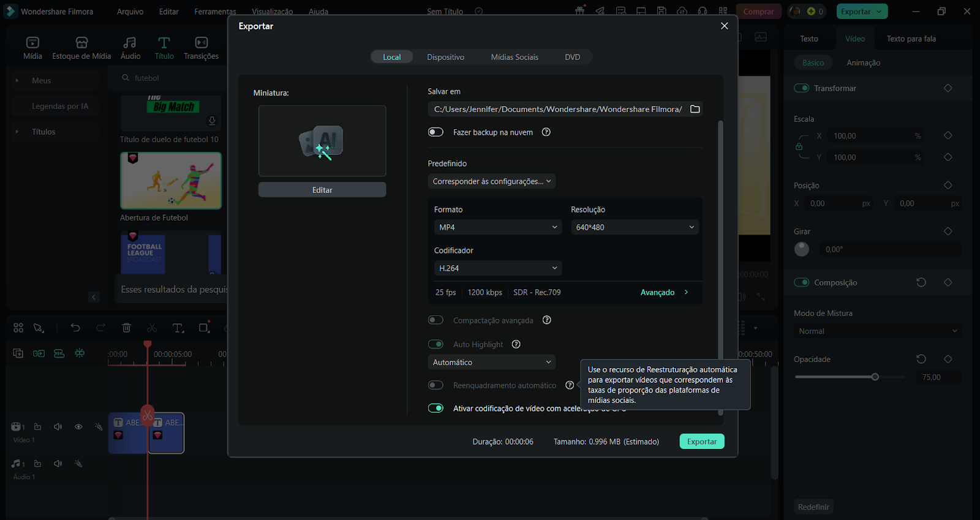This screenshot has width=980, height=520.
Task: Toggle Reenquadramento automático switch
Action: 435,385
